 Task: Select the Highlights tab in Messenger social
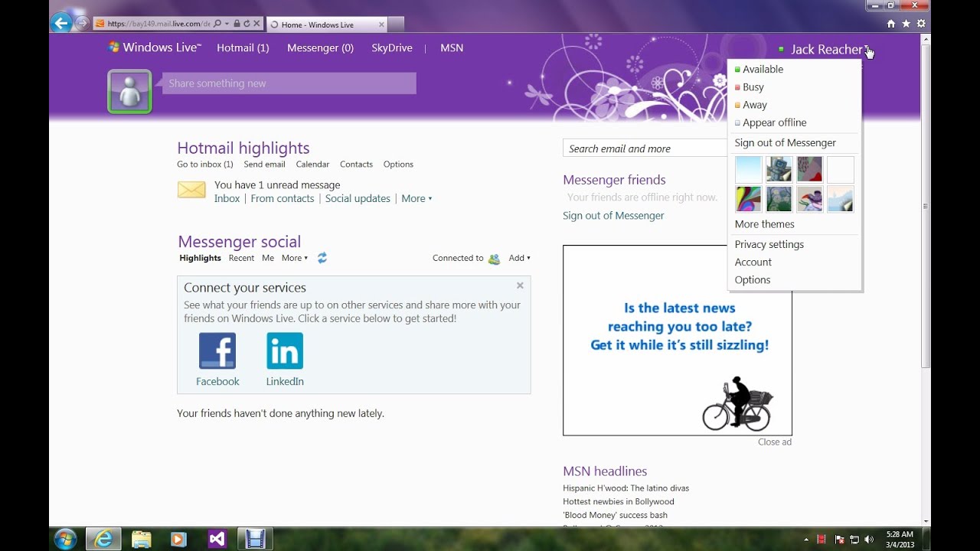pos(201,258)
